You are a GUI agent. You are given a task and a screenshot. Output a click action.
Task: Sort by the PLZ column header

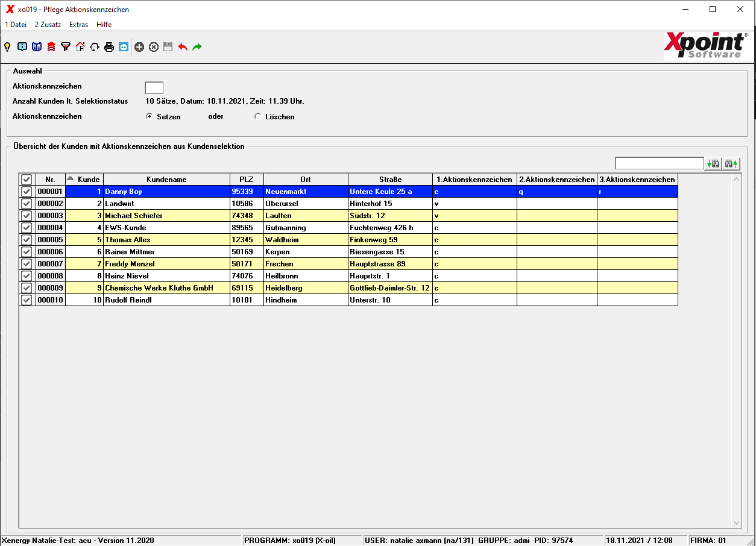click(x=247, y=180)
